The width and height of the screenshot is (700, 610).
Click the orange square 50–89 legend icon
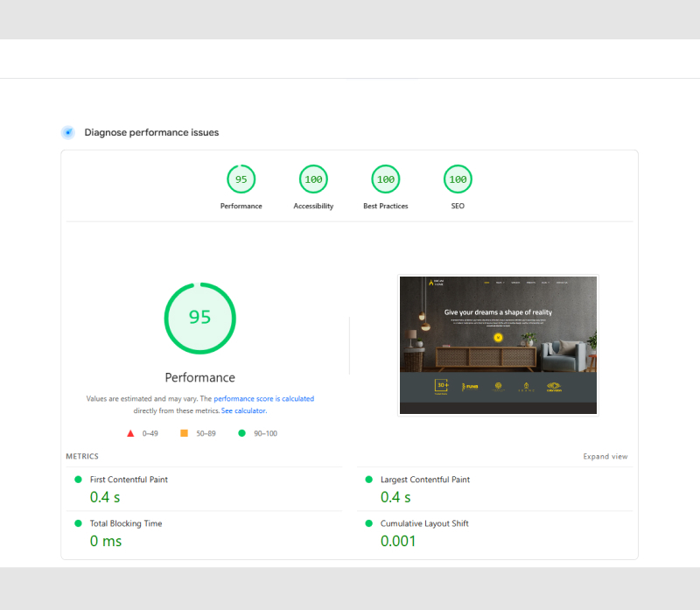coord(184,433)
